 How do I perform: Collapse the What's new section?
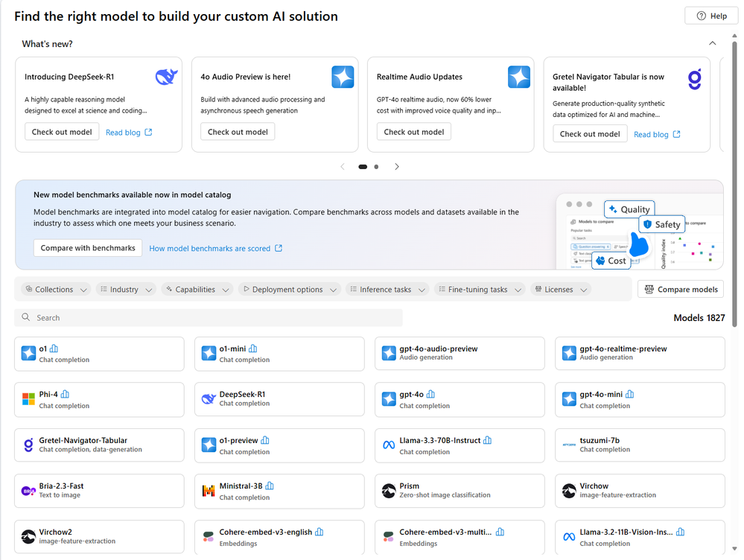[712, 43]
